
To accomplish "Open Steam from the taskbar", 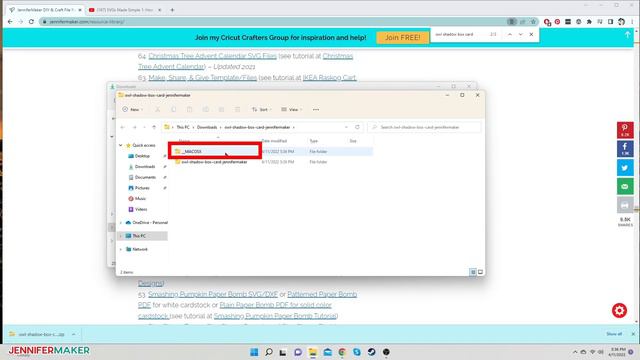I will coord(371,352).
